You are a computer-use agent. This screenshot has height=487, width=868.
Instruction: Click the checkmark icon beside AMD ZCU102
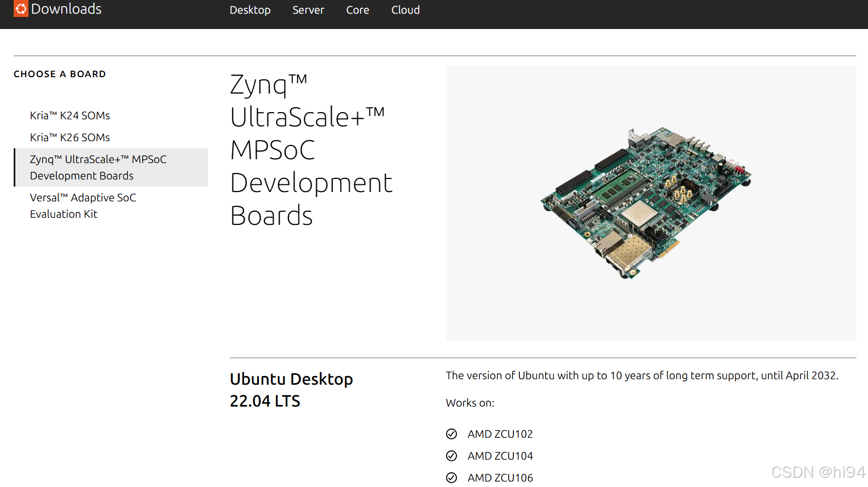pos(452,434)
